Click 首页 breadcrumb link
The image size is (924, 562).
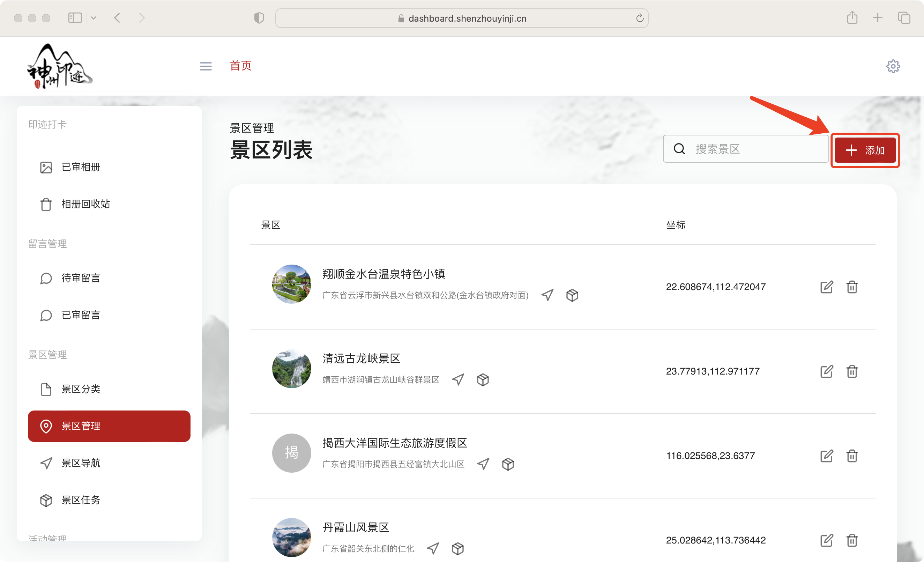pos(240,66)
